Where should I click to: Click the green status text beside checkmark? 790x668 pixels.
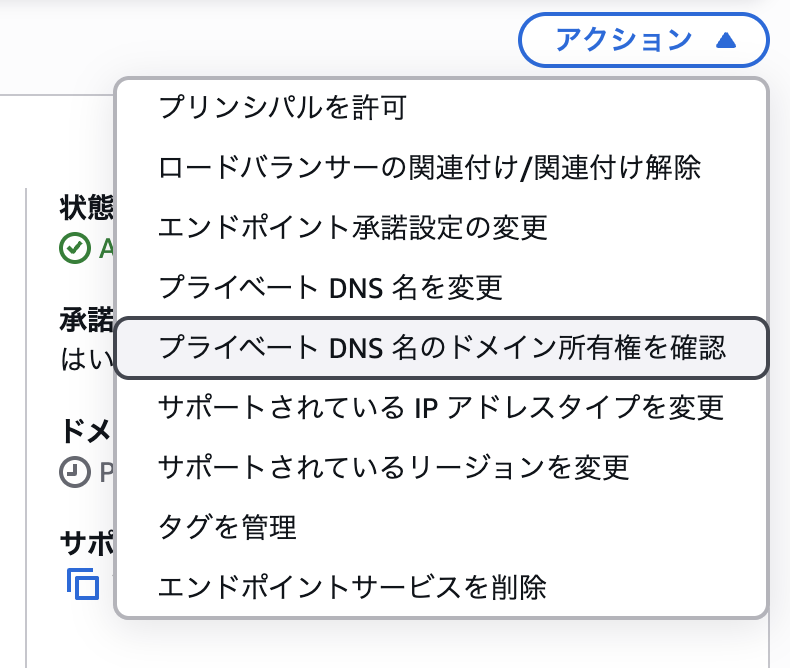(106, 248)
